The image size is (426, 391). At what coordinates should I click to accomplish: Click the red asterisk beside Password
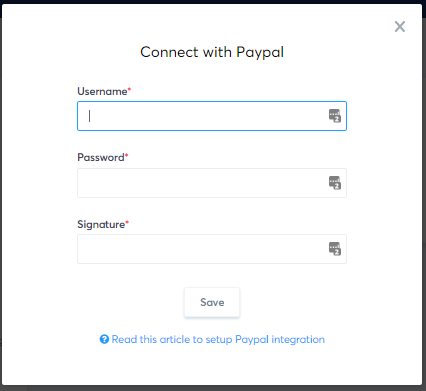coord(127,155)
